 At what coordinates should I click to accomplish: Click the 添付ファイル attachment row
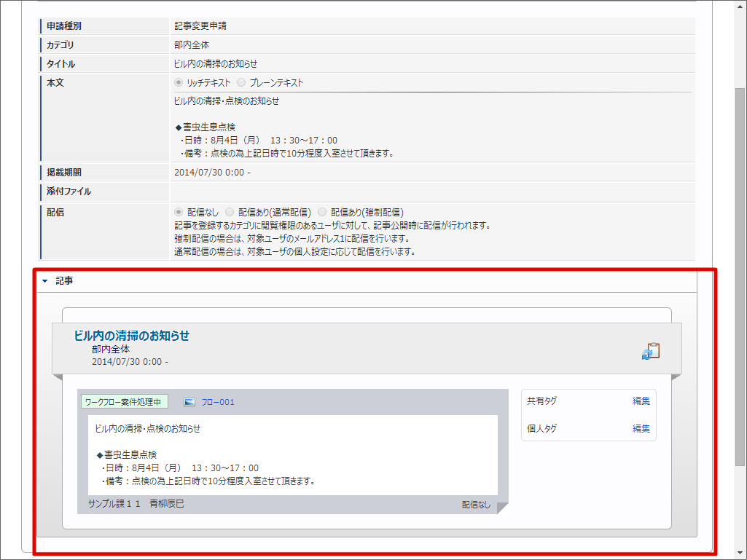point(69,192)
